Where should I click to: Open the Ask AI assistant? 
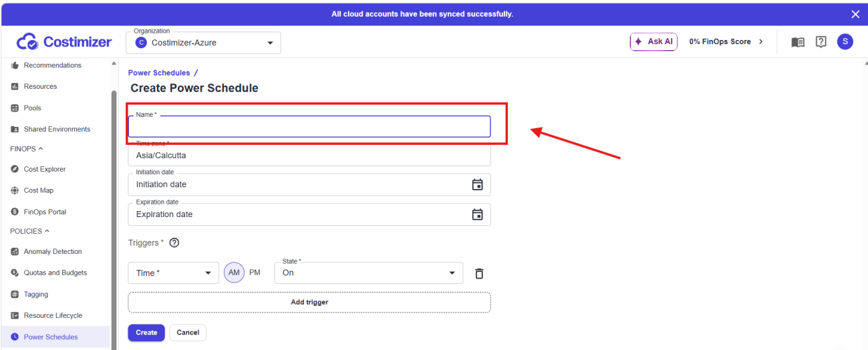pyautogui.click(x=654, y=41)
